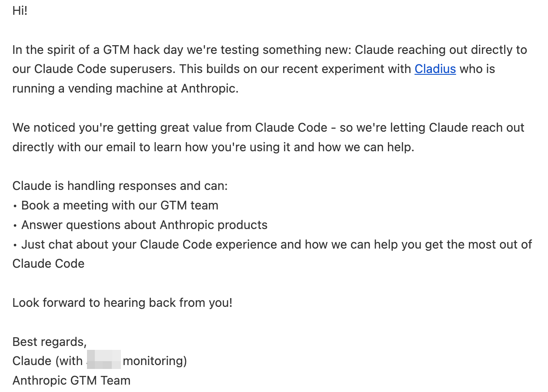Click the "Hi!" greeting line
The image size is (548, 392).
(20, 11)
